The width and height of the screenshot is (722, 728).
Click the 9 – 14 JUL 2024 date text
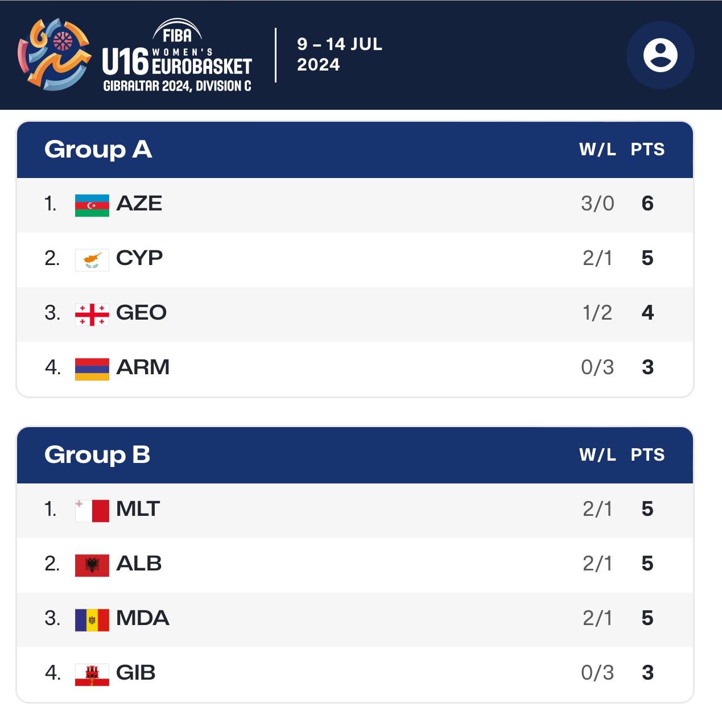click(x=340, y=55)
